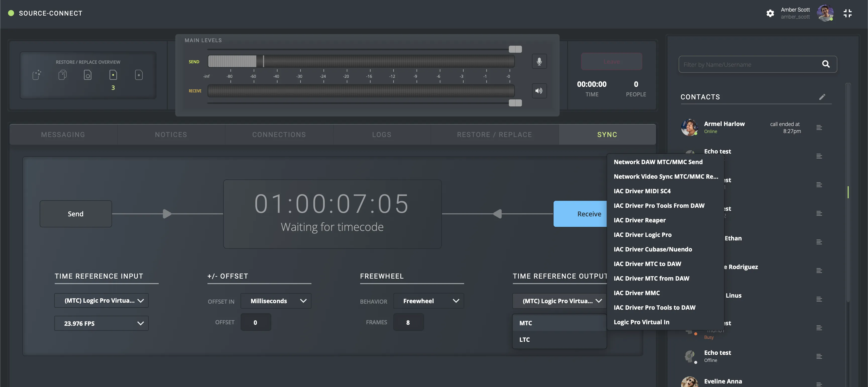The image size is (868, 387).
Task: Select IAC Driver Reaper
Action: (666, 220)
